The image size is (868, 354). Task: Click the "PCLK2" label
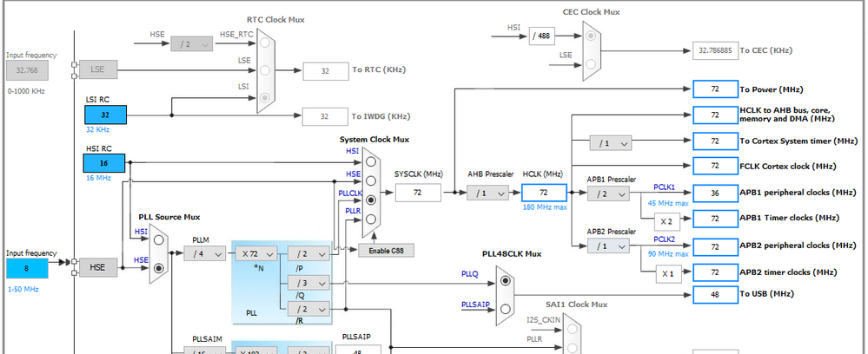click(665, 239)
